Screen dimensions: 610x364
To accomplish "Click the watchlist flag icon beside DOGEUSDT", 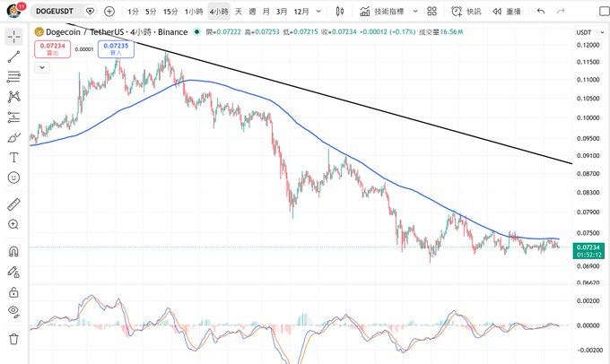I will (x=90, y=12).
